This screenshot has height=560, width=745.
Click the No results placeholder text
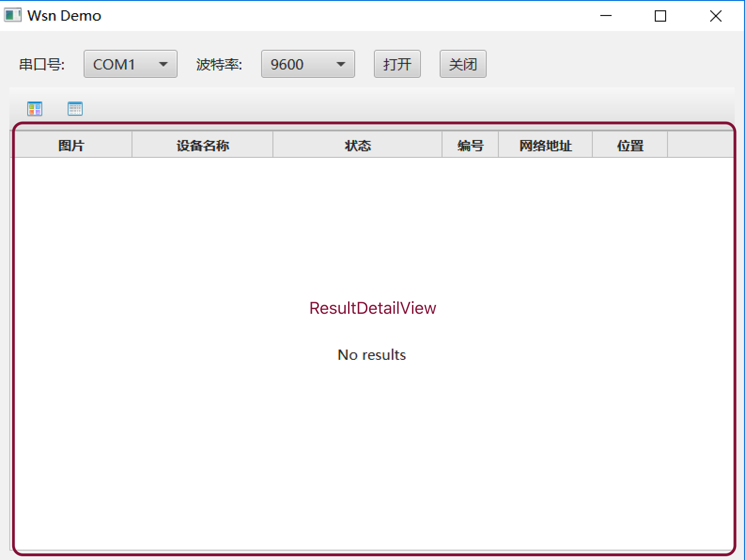point(372,355)
